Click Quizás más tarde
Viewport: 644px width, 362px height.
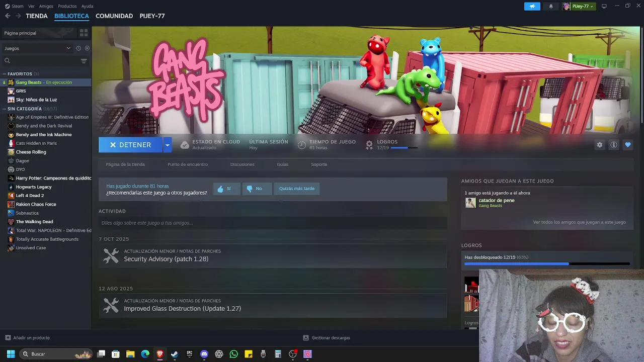coord(297,189)
